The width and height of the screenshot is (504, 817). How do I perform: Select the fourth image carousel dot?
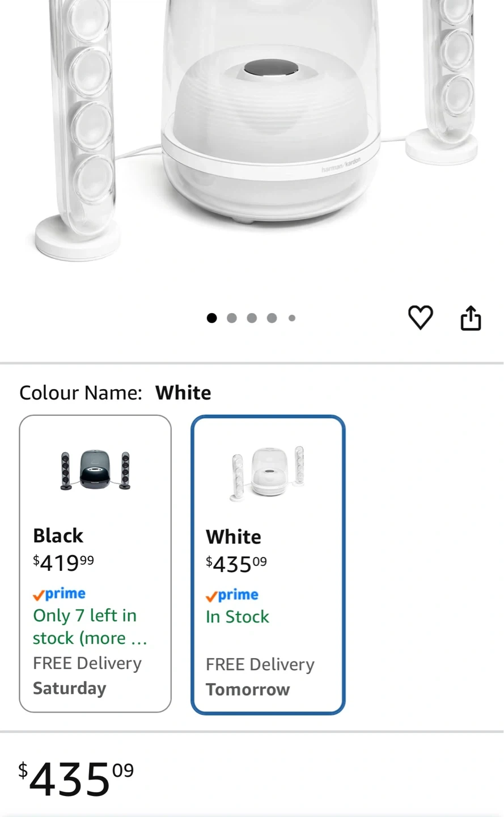pos(272,318)
